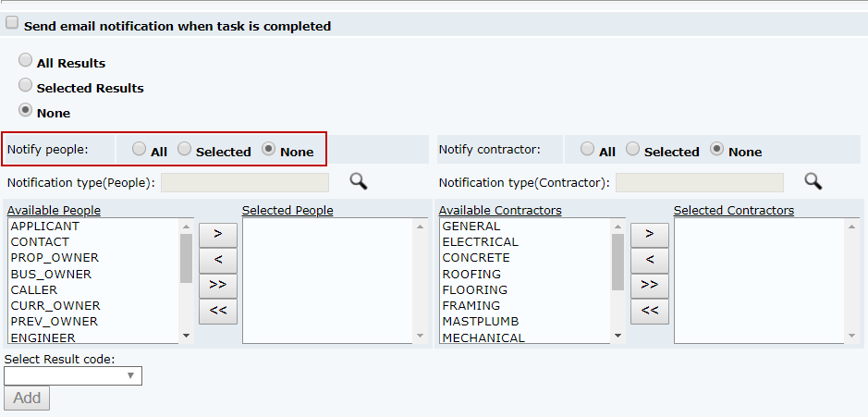Remove selected person from Selected People list
Viewport: 868px width, 417px height.
point(217,259)
